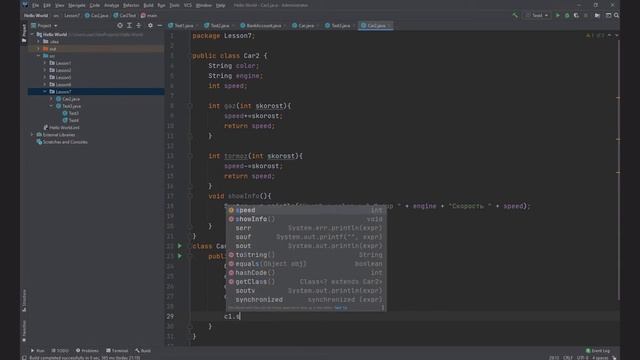Switch to the BankAccount.java tab
Viewport: 640px width, 360px height.
pyautogui.click(x=260, y=25)
